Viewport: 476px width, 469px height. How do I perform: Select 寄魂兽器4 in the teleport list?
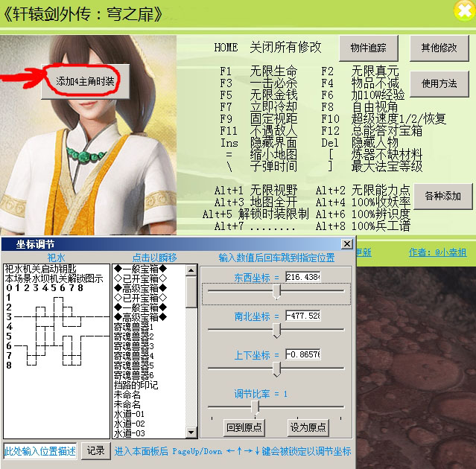[133, 356]
